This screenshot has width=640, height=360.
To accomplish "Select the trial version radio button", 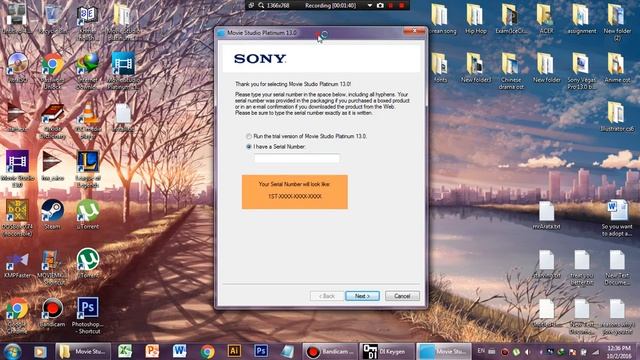I will tap(249, 136).
